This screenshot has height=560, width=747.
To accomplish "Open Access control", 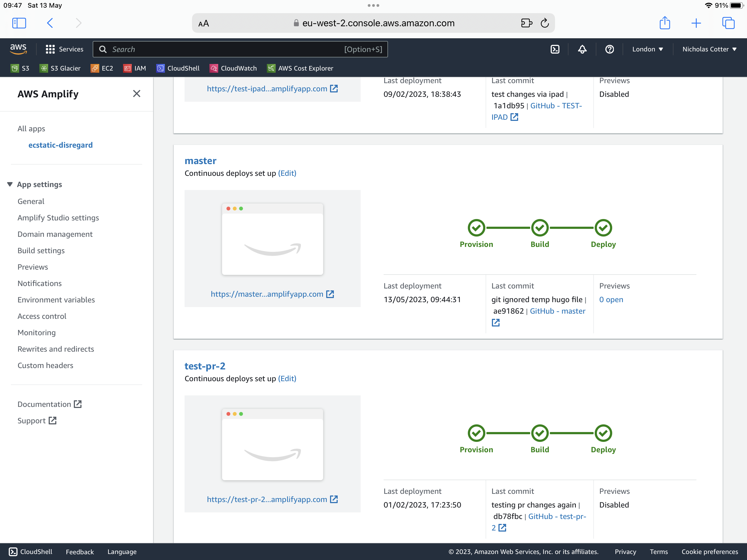I will click(x=42, y=316).
